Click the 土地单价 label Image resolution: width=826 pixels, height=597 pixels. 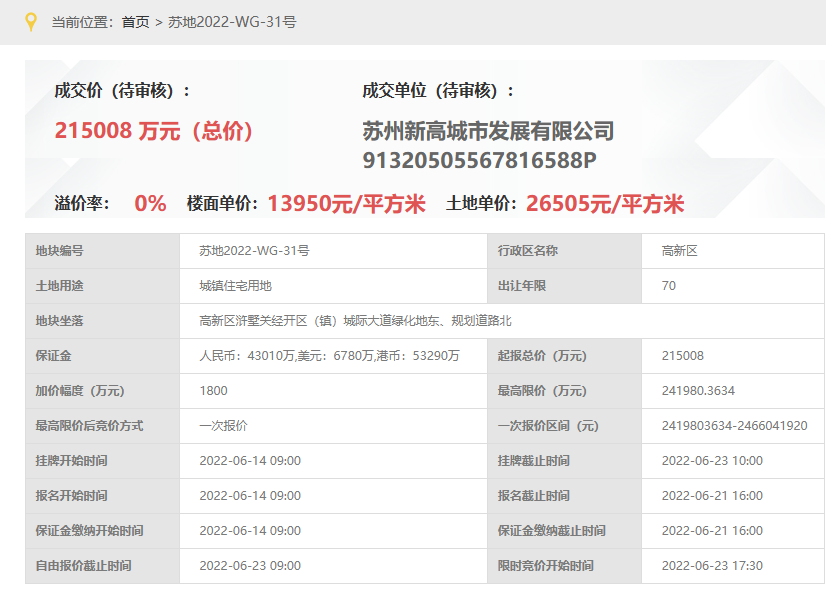tap(481, 203)
